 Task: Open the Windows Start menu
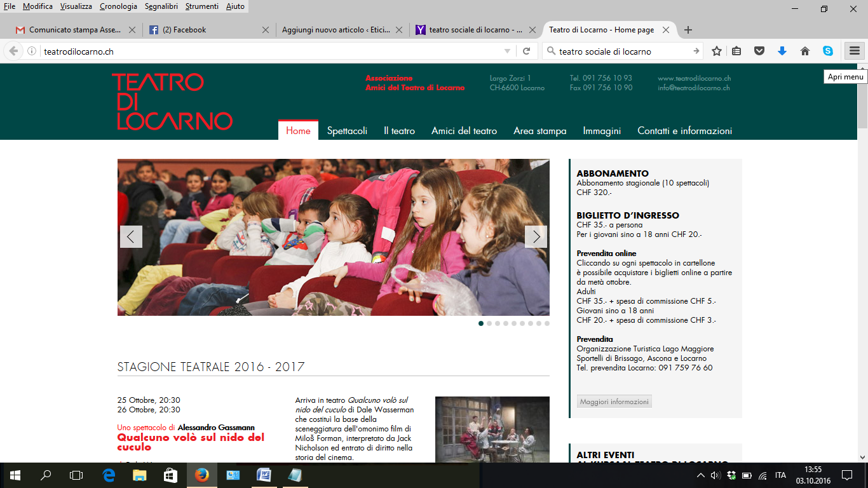click(x=15, y=475)
